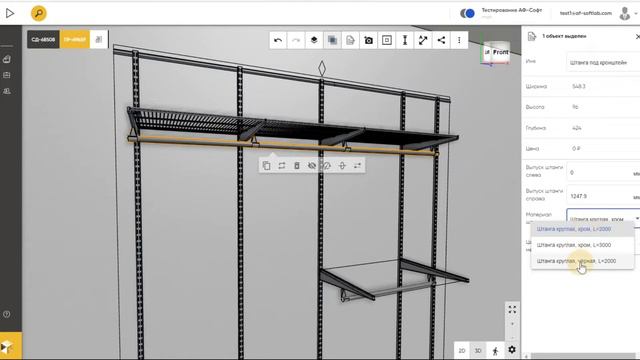This screenshot has width=640, height=360.
Task: Click the square frame fit-view icon
Action: pyautogui.click(x=387, y=40)
